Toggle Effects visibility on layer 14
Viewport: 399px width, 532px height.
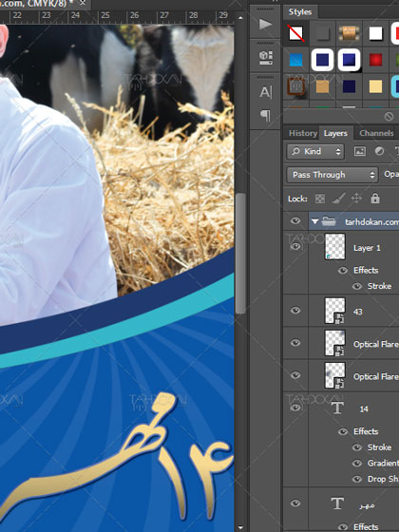click(343, 431)
